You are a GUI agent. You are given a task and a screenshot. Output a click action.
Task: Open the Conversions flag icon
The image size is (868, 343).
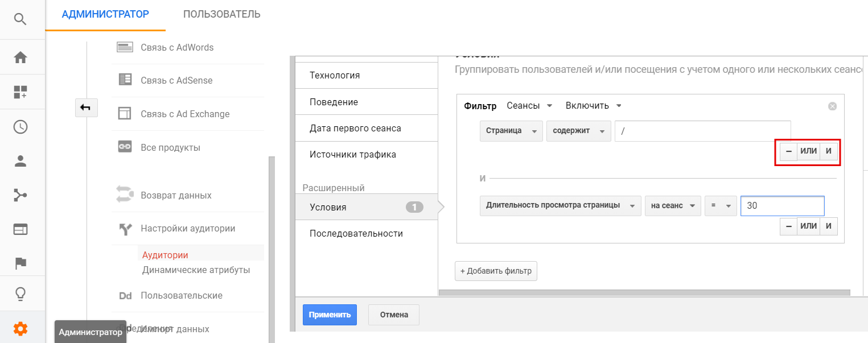[x=20, y=263]
